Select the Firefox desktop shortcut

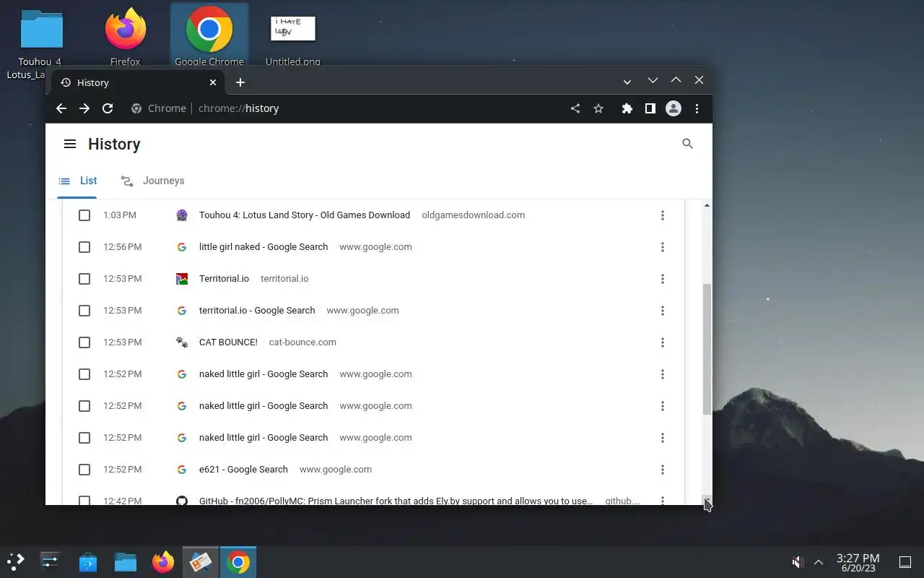point(125,38)
